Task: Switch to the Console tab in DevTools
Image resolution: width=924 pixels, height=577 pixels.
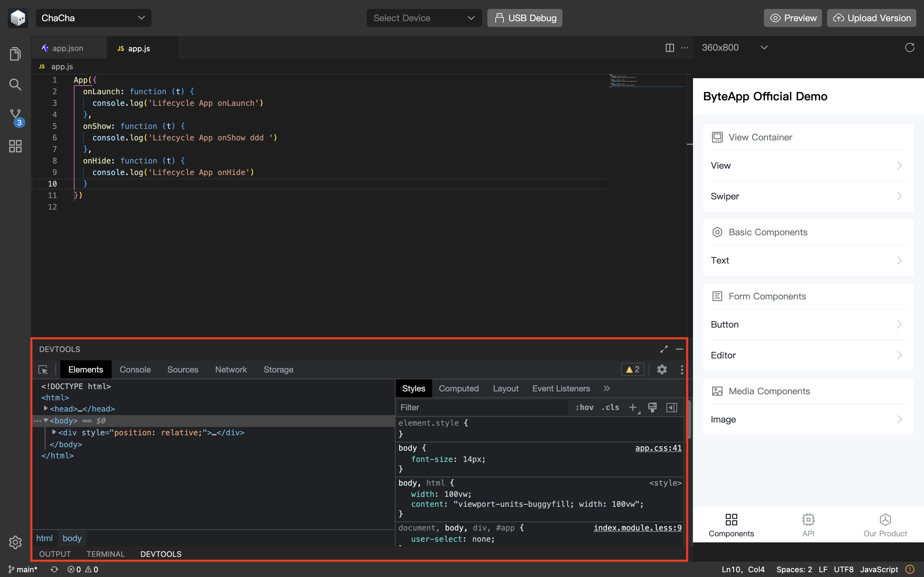Action: tap(135, 370)
